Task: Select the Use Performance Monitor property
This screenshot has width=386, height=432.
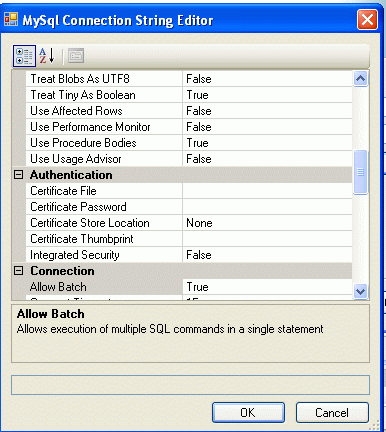Action: 104,127
